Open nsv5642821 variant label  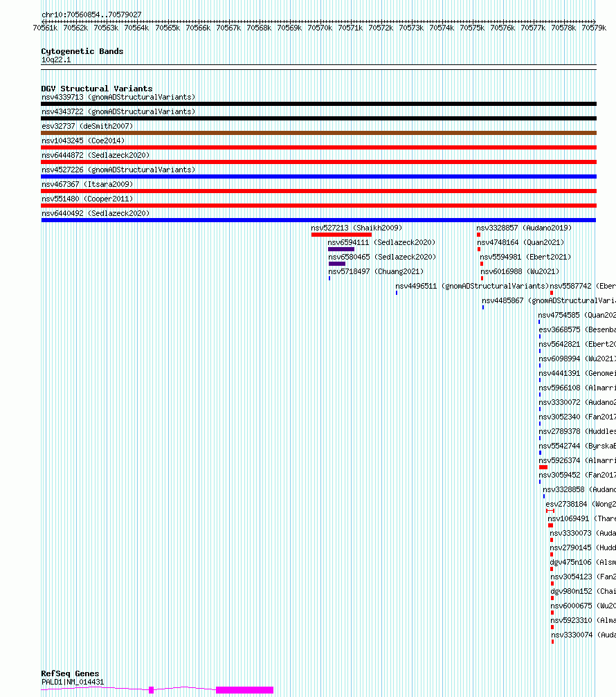(x=577, y=344)
